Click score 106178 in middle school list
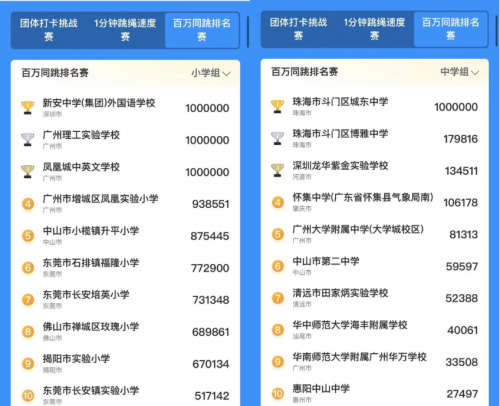Image resolution: width=500 pixels, height=406 pixels. click(x=461, y=203)
